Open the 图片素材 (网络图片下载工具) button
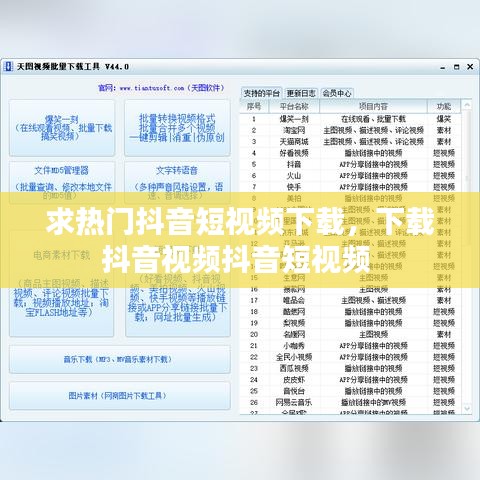 [x=120, y=396]
